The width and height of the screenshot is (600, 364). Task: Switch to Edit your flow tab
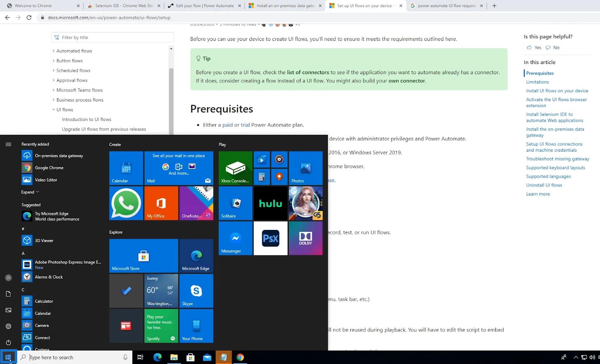[204, 6]
